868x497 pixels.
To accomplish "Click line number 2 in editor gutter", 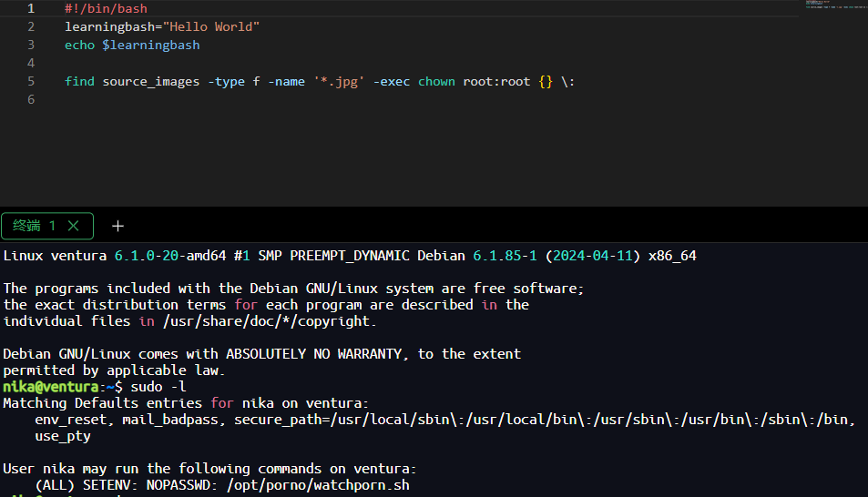I will [31, 26].
